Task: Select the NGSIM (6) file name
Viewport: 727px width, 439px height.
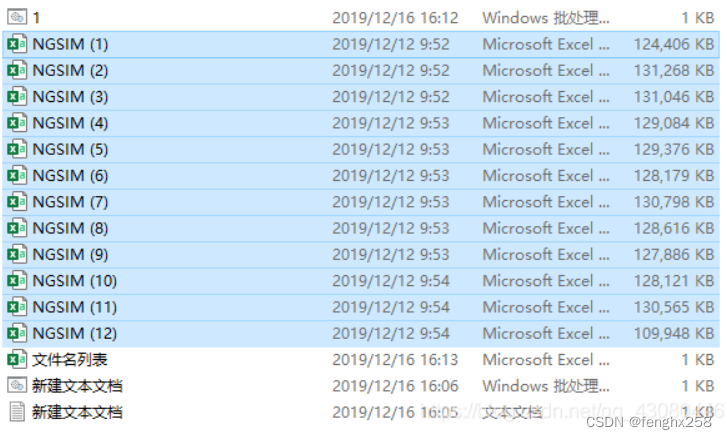Action: 70,176
